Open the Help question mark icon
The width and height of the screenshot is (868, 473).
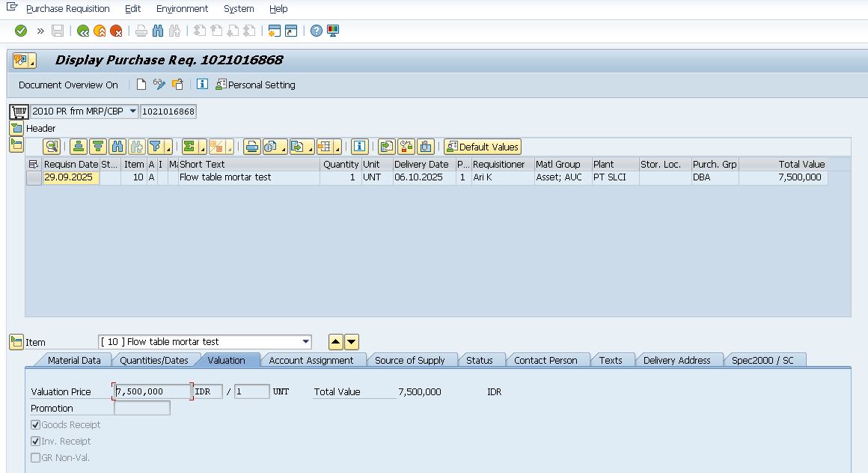pyautogui.click(x=317, y=31)
